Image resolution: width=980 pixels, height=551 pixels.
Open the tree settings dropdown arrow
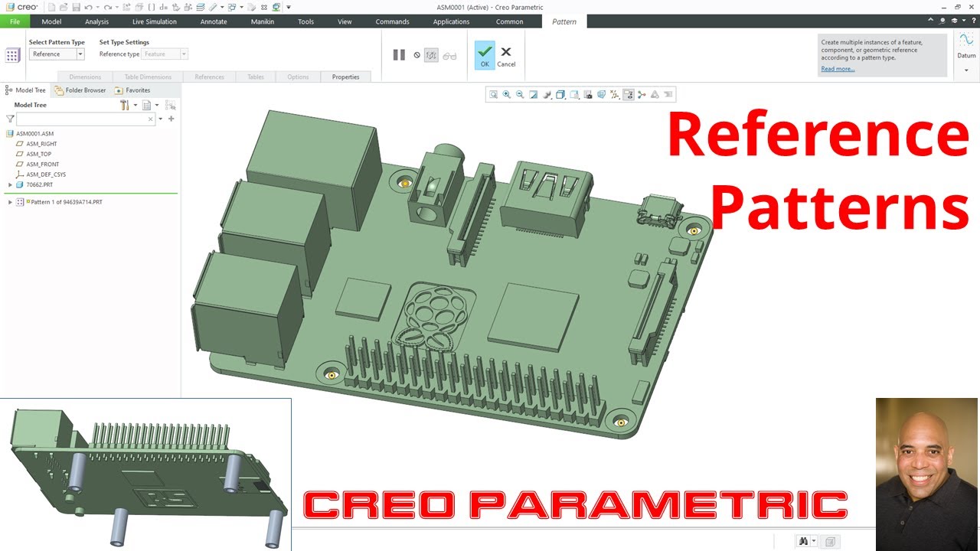(x=136, y=105)
